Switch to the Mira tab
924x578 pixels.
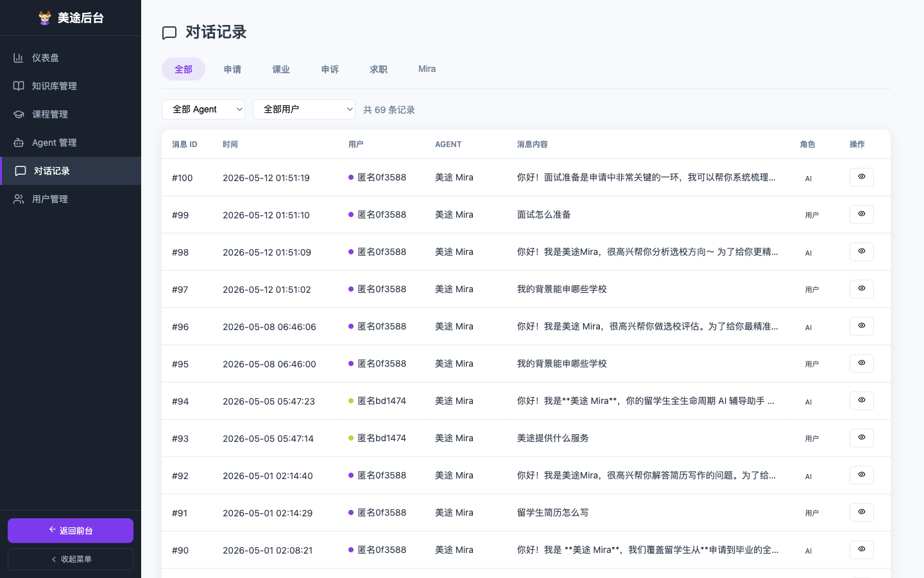coord(427,69)
